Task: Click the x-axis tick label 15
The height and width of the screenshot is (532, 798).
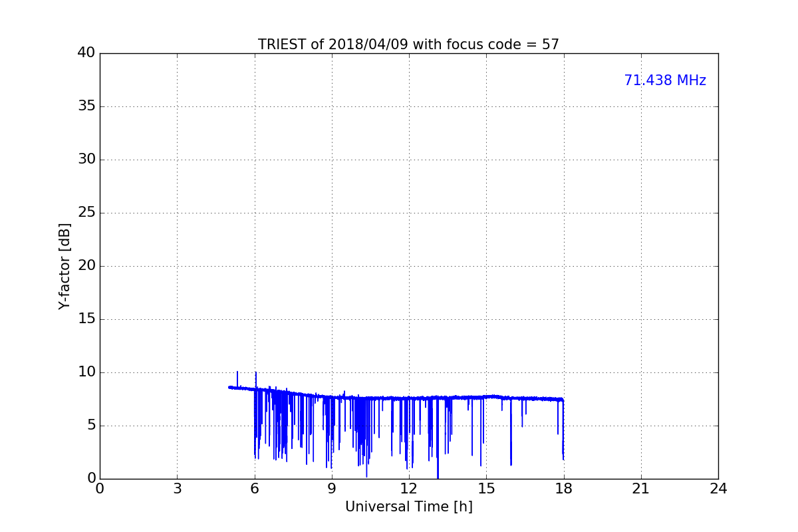Action: point(486,489)
